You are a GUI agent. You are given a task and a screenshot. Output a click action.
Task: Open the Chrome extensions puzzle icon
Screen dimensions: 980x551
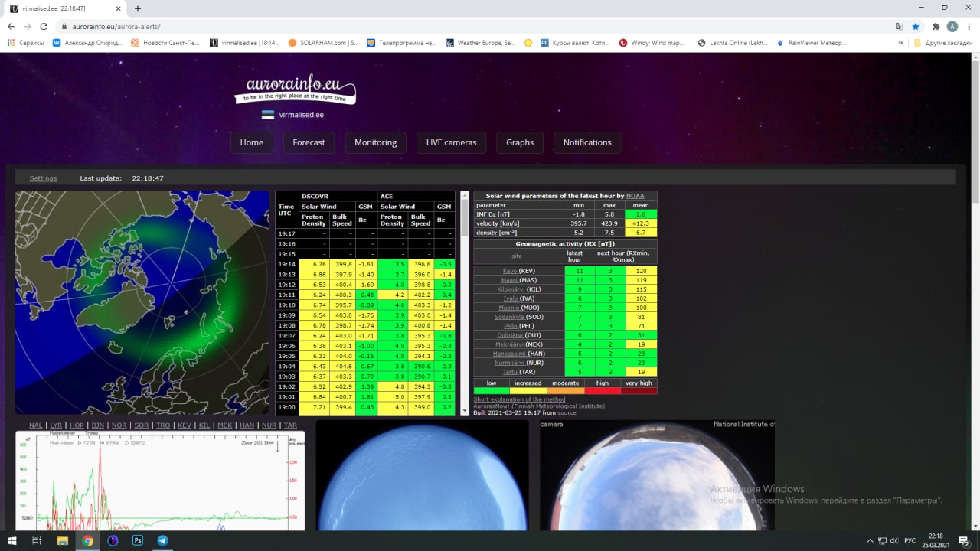coord(936,26)
